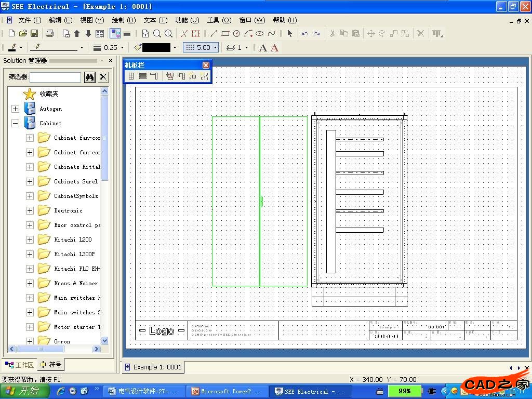Close the 机柜栏 floating toolbar
Screen dimensions: 532x399
pos(206,65)
